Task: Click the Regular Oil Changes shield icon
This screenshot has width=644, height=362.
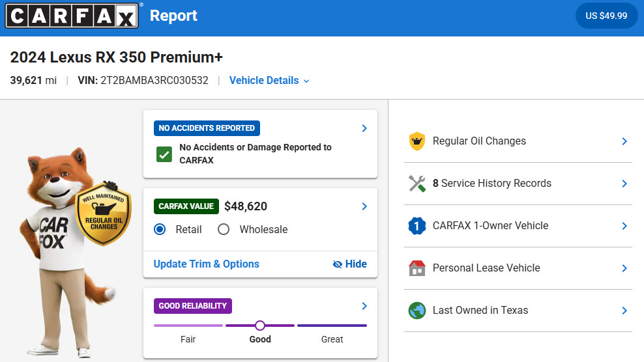Action: 417,141
